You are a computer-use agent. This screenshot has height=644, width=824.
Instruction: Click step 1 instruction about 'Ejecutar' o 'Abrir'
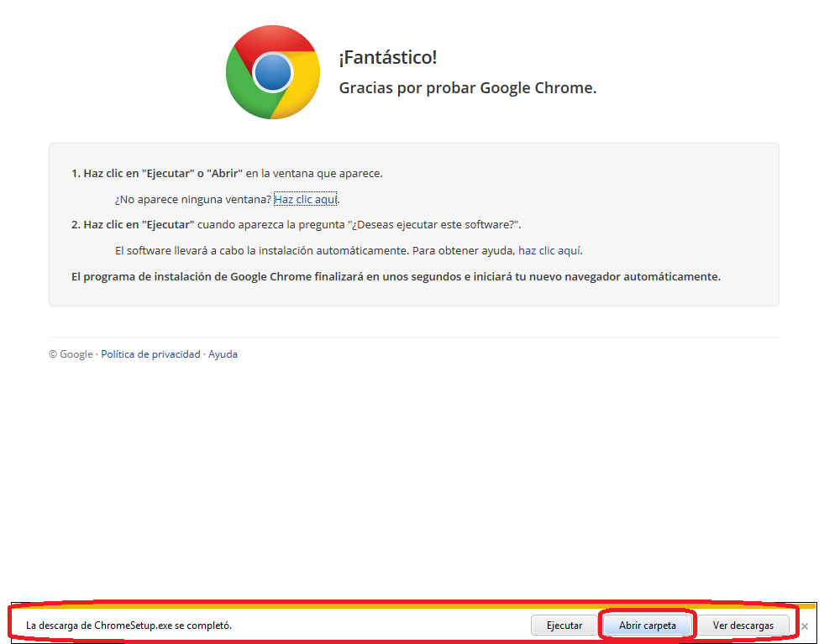pyautogui.click(x=227, y=174)
